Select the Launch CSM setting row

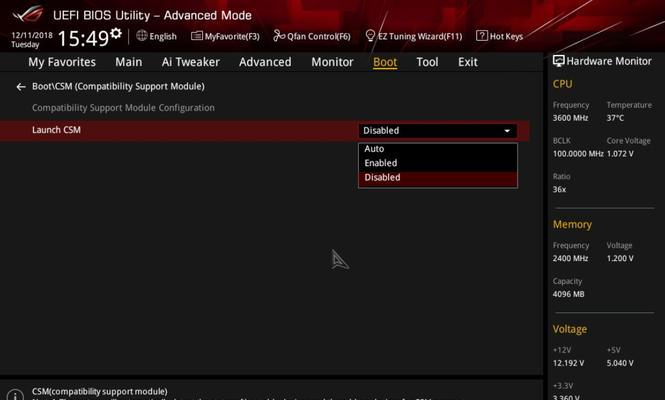[265, 130]
